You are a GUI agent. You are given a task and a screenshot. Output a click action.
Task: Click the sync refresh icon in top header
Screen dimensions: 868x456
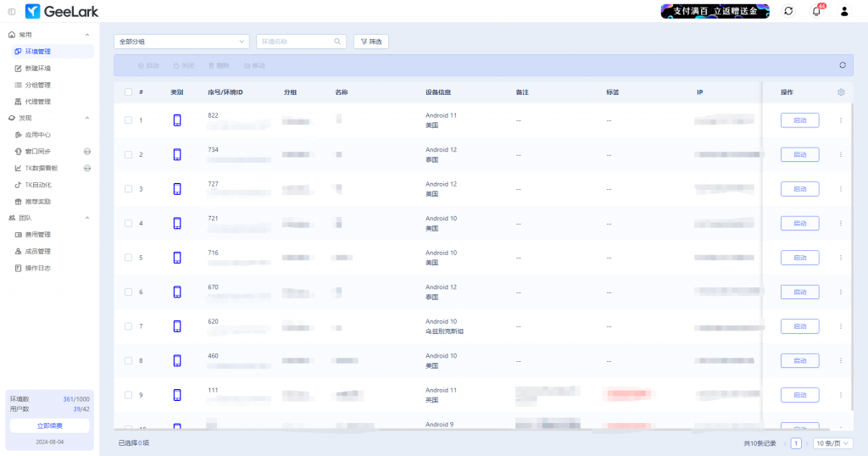pos(788,11)
